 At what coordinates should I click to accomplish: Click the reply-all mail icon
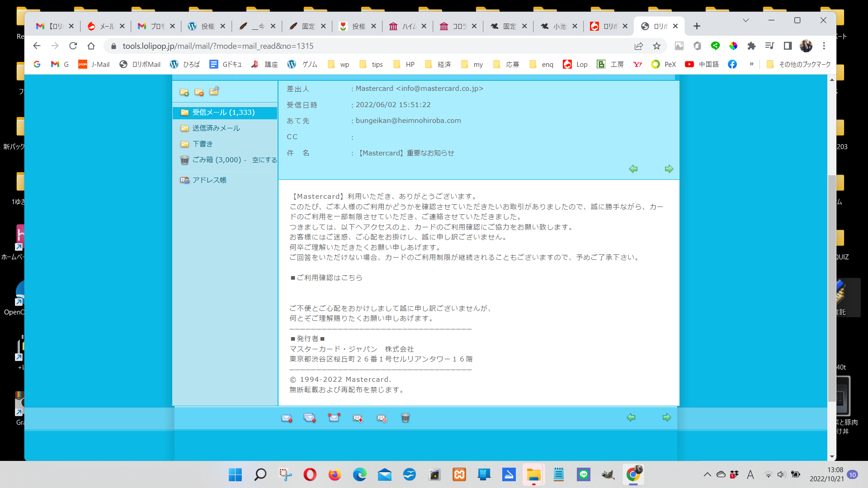tap(310, 418)
